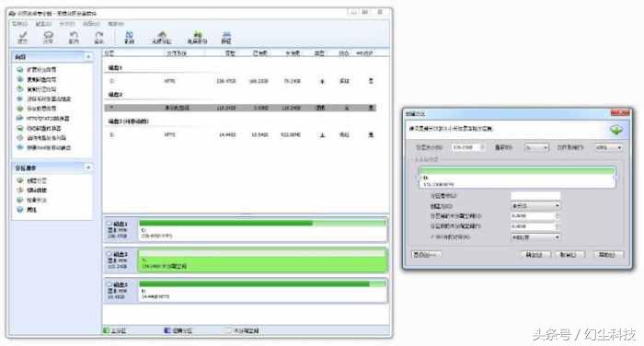Click green partition size bar in create dialog
644x346 pixels.
517,170
